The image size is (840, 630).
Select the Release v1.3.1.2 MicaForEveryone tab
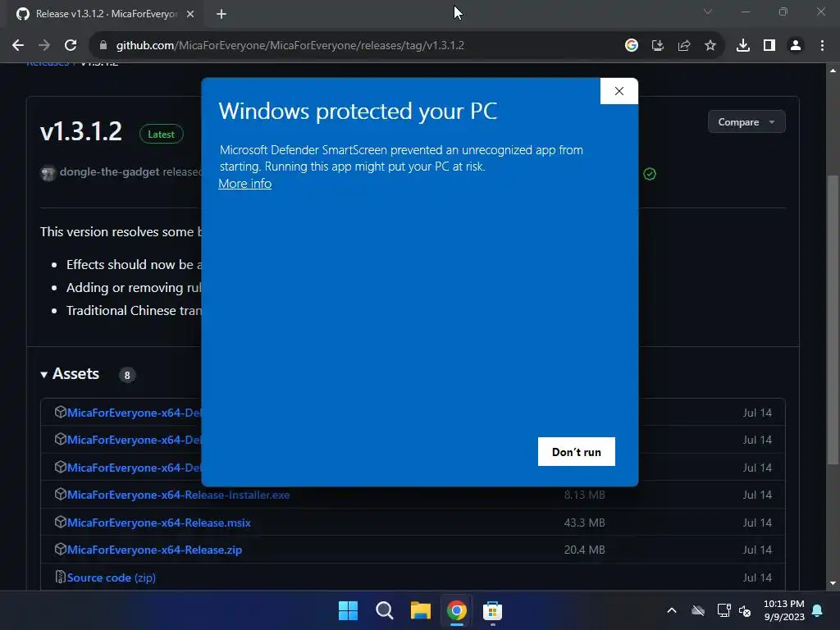click(x=106, y=14)
